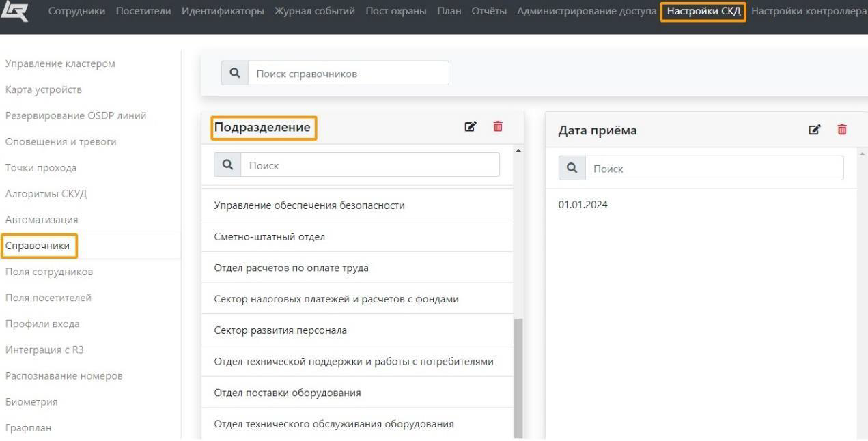Click edit icon for Подразделение directory
This screenshot has width=868, height=441.
(x=470, y=127)
